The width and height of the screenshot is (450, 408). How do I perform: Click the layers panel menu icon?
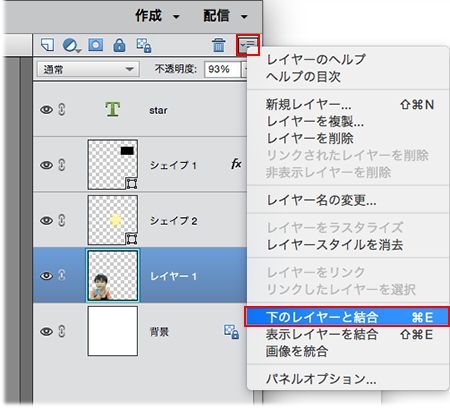coord(248,45)
